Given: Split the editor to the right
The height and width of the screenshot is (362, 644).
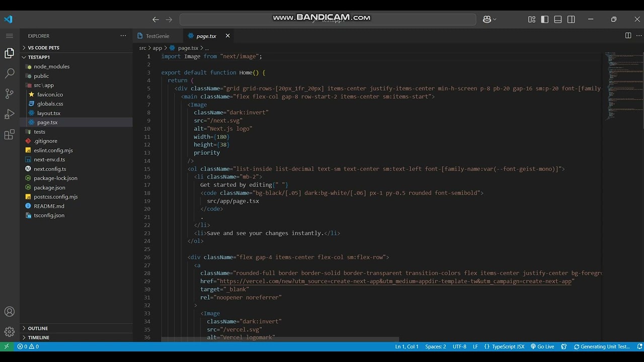Looking at the screenshot, I should 628,36.
